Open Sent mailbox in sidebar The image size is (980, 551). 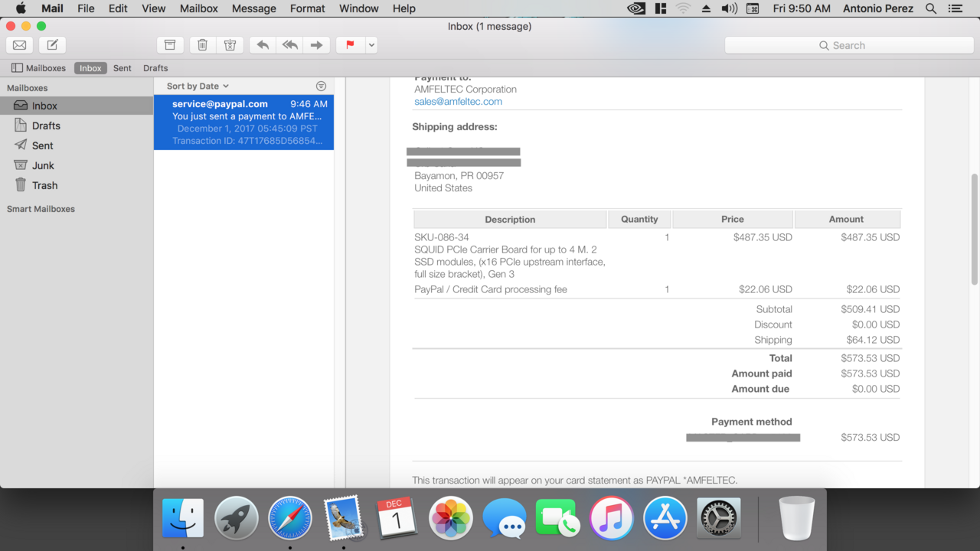(x=77, y=145)
